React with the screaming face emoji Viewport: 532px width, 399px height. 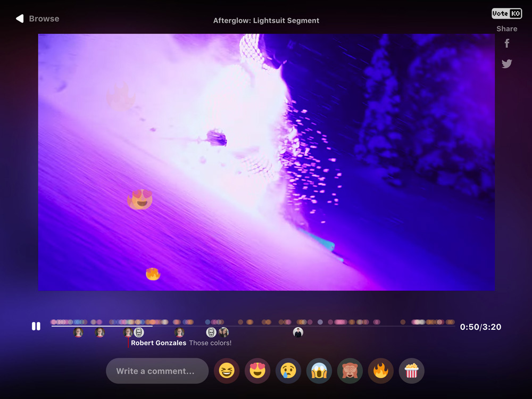[319, 371]
